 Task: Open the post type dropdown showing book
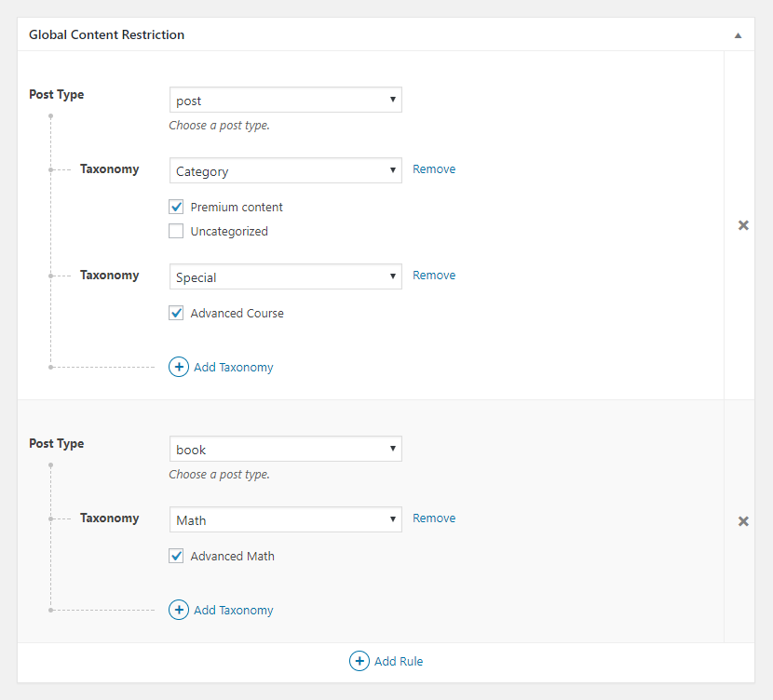tap(285, 449)
